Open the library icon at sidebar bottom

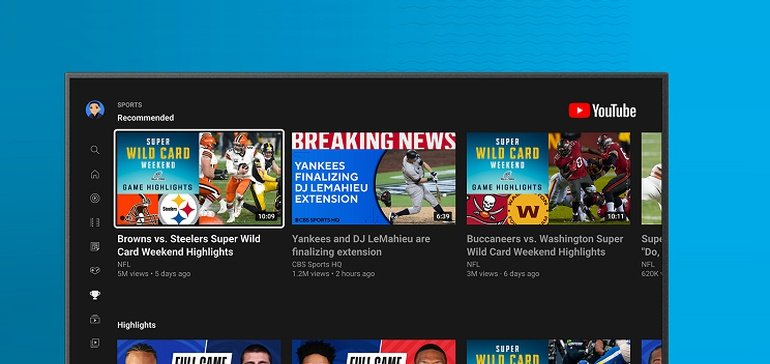pos(95,343)
